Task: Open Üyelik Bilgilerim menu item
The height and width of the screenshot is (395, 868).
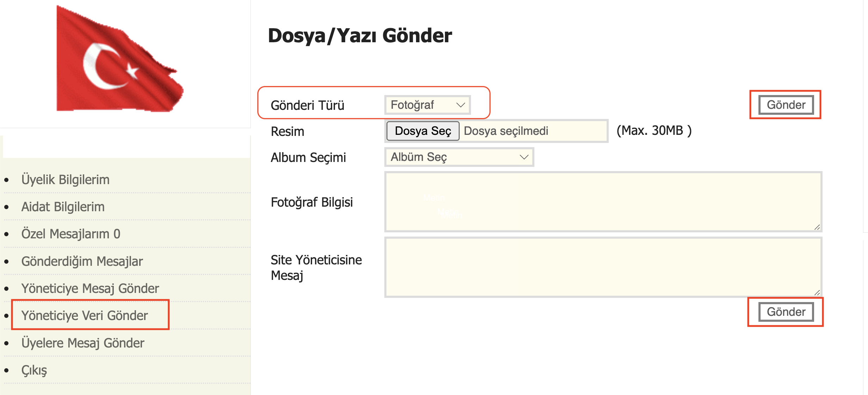Action: (66, 180)
